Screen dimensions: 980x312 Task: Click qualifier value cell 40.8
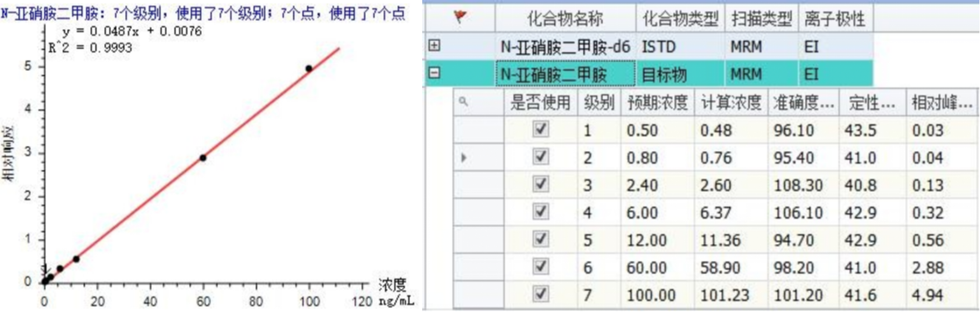(872, 185)
